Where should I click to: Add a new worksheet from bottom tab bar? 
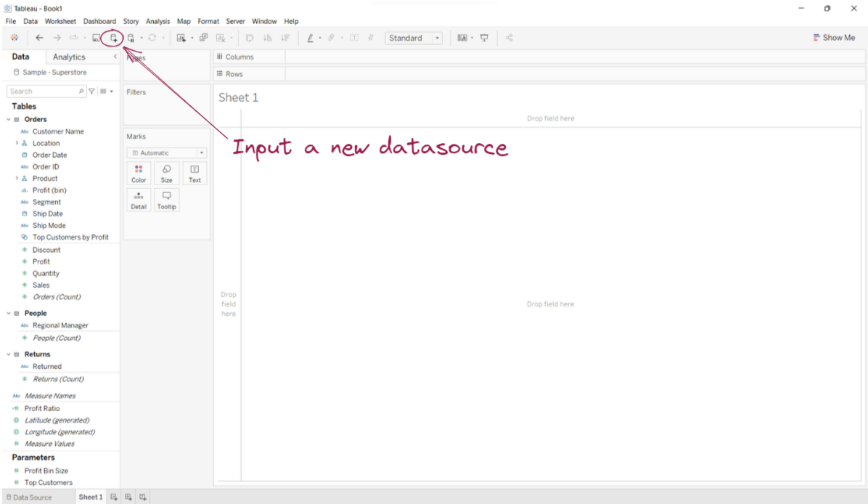[114, 497]
